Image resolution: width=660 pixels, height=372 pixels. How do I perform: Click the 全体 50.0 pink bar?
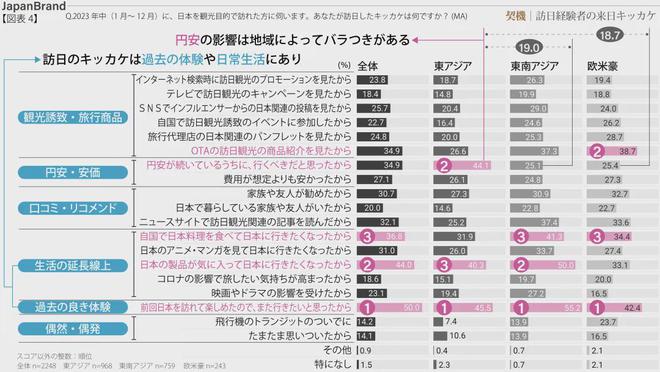click(x=389, y=308)
